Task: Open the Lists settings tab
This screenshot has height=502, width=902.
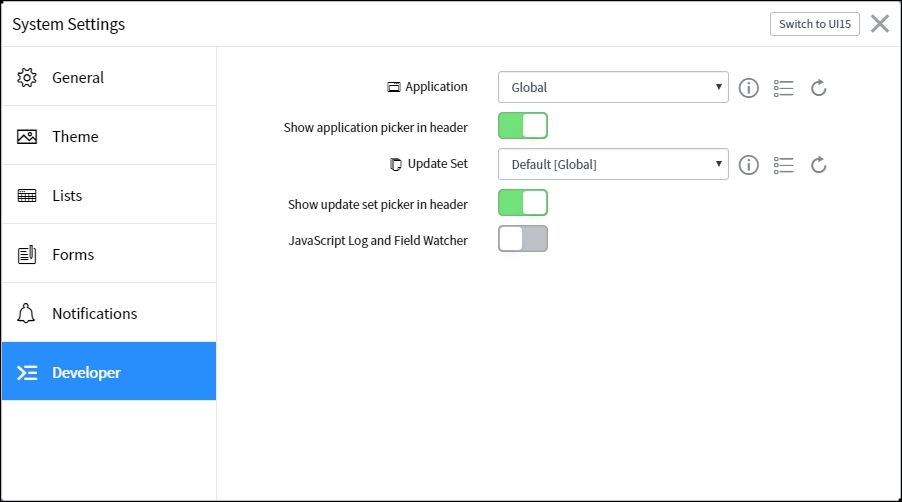Action: (109, 196)
